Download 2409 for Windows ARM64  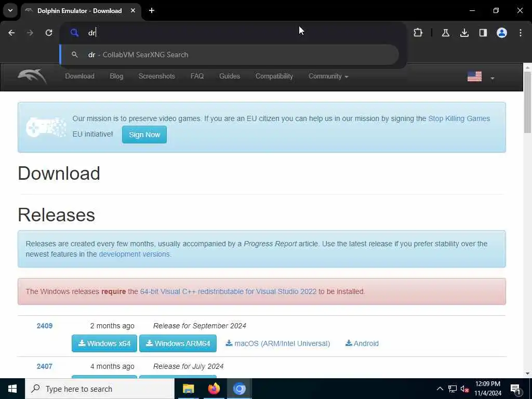tap(178, 343)
